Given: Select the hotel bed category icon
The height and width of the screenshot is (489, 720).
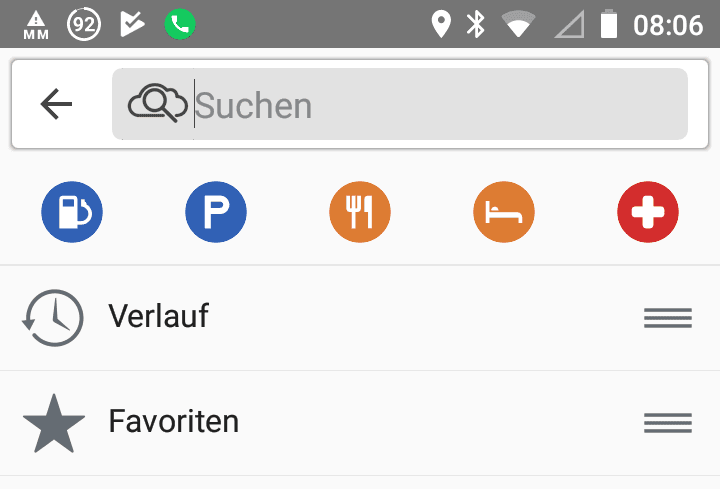Looking at the screenshot, I should (504, 212).
